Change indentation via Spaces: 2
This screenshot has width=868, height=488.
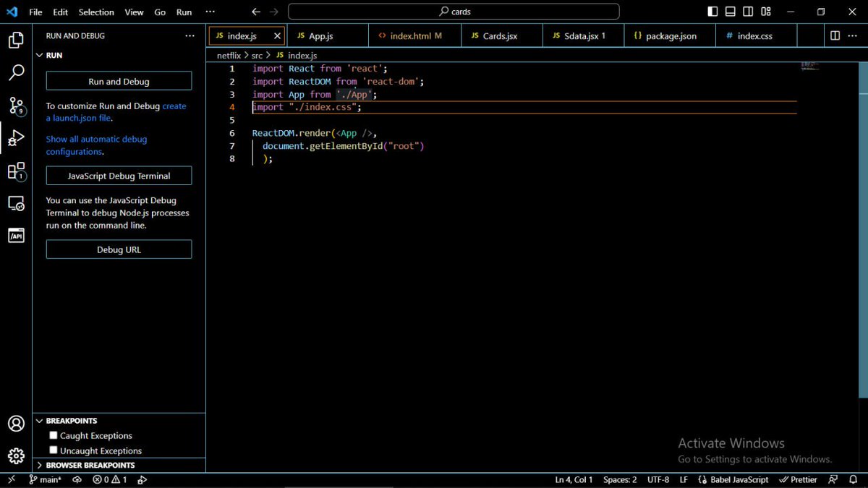pos(620,479)
